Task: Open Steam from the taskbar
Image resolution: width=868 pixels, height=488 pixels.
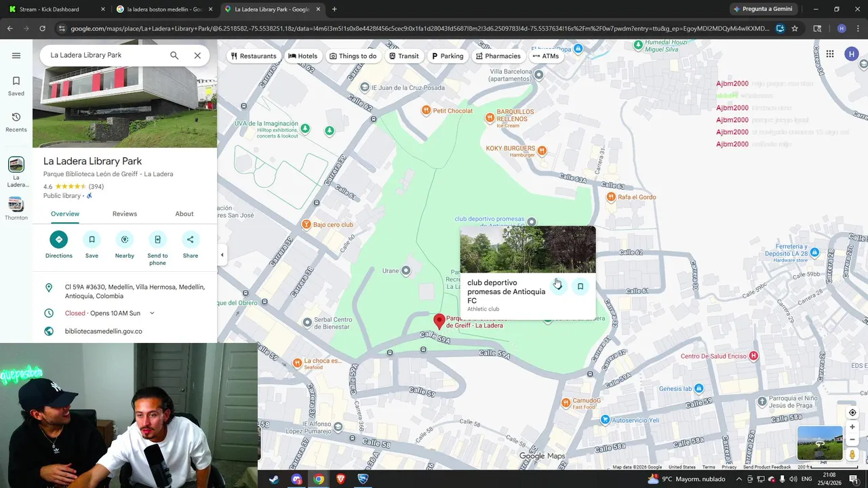Action: (x=274, y=479)
